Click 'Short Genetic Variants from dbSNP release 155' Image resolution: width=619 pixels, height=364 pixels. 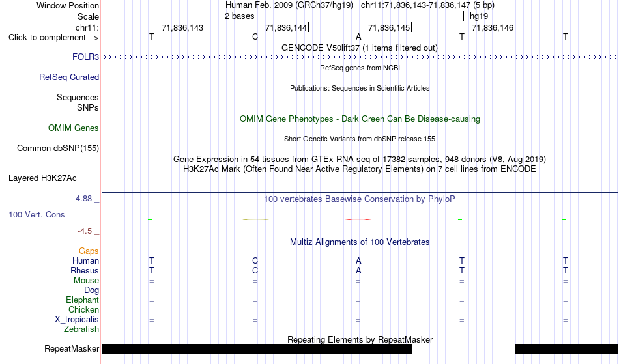(x=360, y=139)
